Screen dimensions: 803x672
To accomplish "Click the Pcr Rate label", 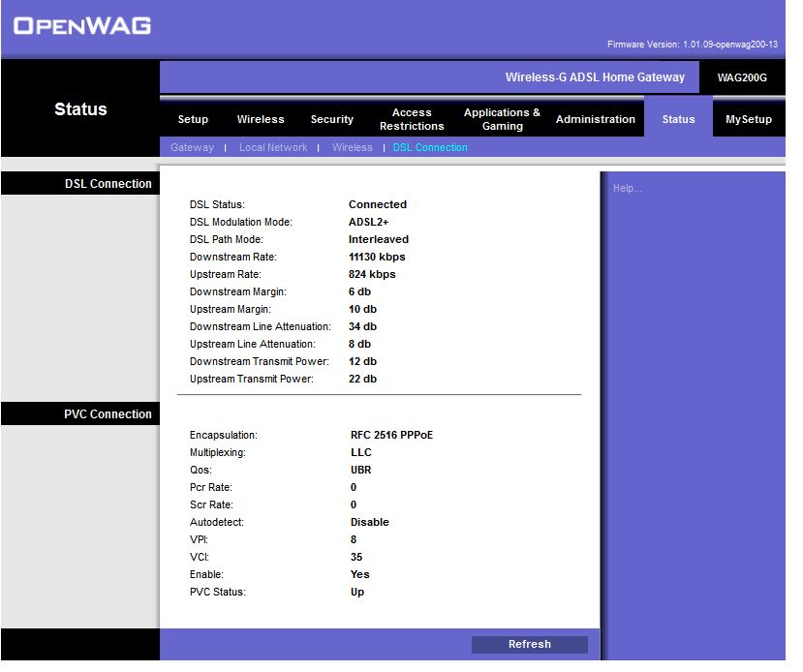I will click(x=211, y=487).
